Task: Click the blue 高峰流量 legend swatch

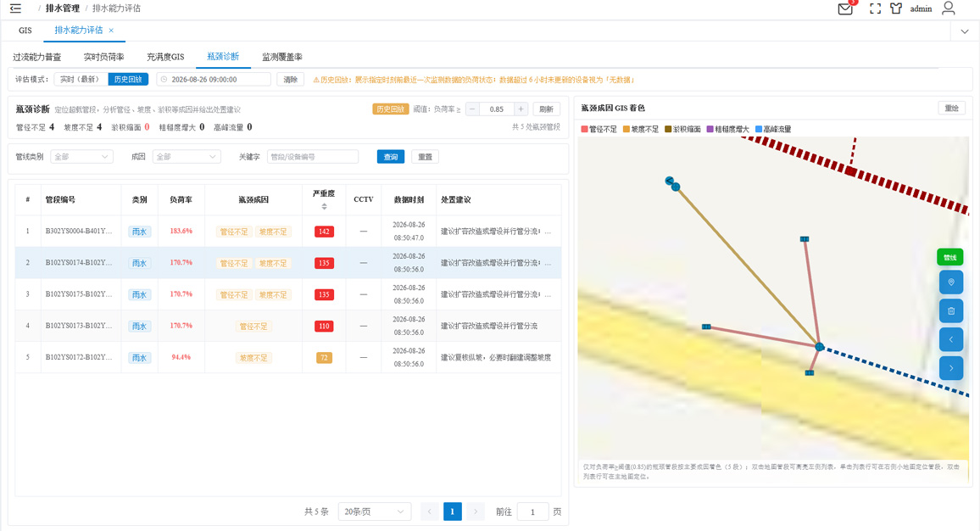Action: 759,129
